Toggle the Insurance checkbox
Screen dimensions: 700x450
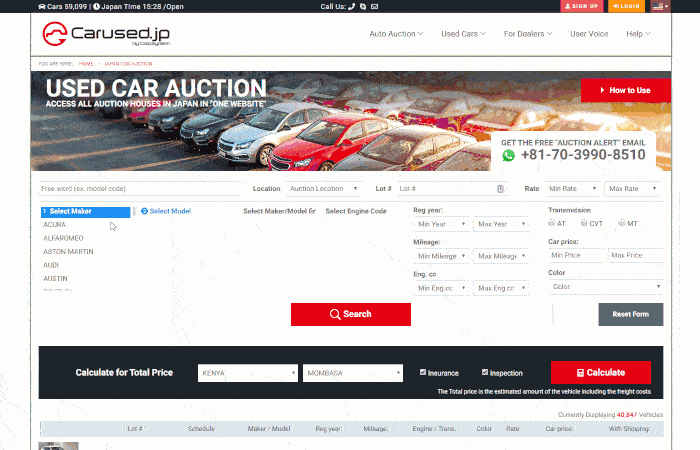tap(423, 372)
